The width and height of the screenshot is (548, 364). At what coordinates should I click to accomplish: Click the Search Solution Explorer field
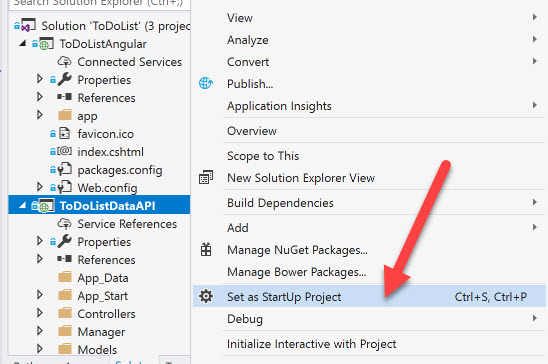click(x=100, y=4)
